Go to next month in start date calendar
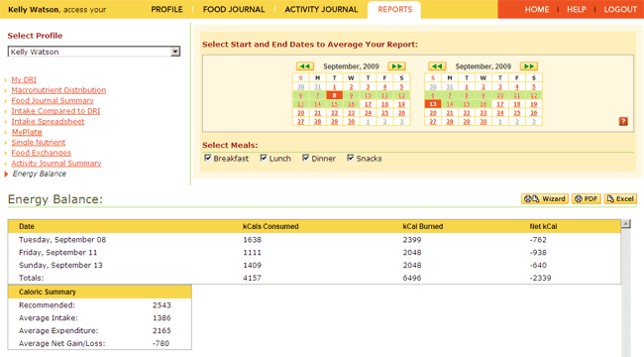Image resolution: width=644 pixels, height=357 pixels. 396,66
